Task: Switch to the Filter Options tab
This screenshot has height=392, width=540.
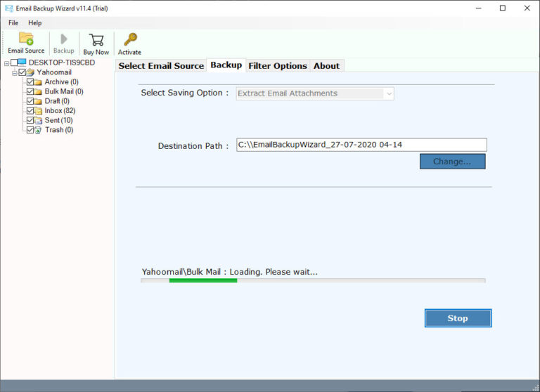Action: [278, 66]
